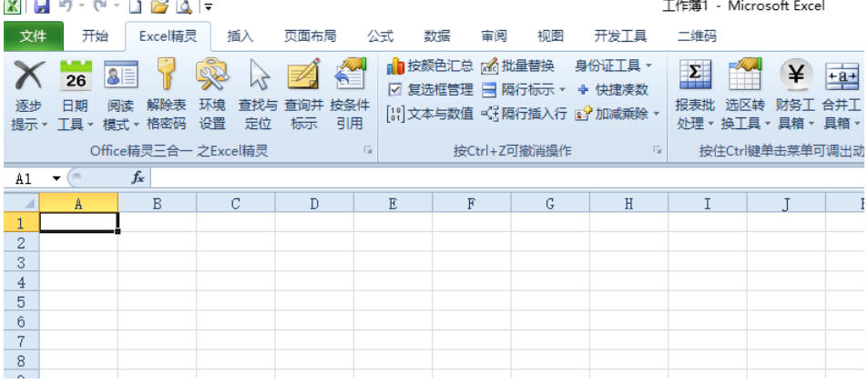
Task: Launch the Office精灵三合一 group dialog launcher
Action: pyautogui.click(x=368, y=150)
